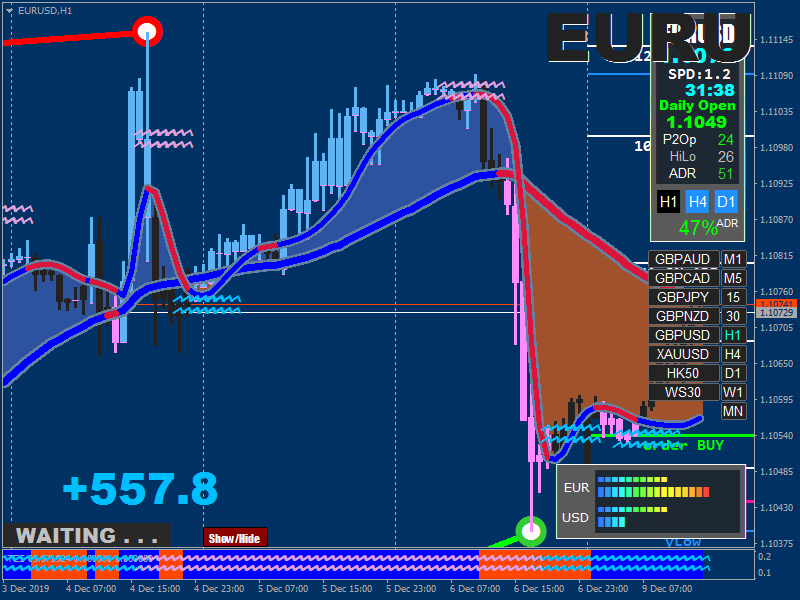Select the 30 minute timeframe button
800x600 pixels.
733,316
